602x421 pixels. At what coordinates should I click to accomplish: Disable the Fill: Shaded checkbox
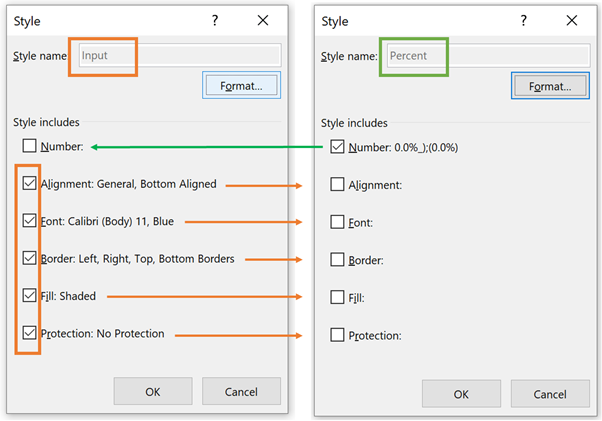tap(29, 296)
